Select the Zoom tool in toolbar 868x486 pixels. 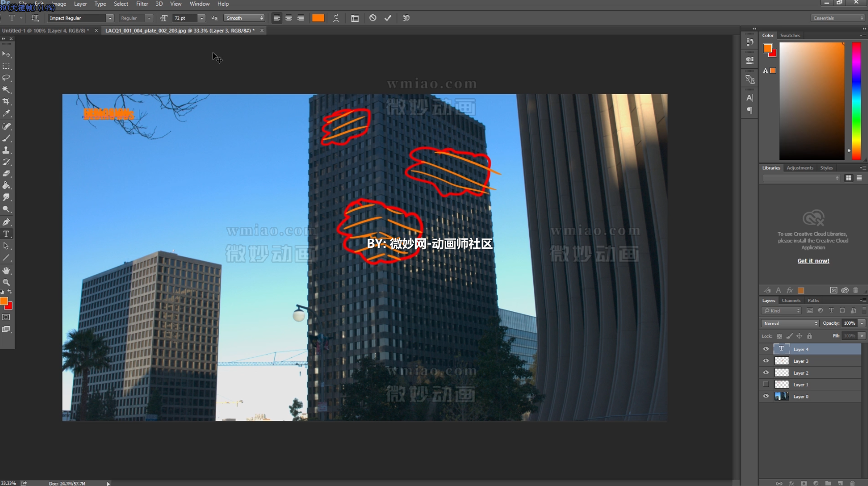tap(6, 282)
